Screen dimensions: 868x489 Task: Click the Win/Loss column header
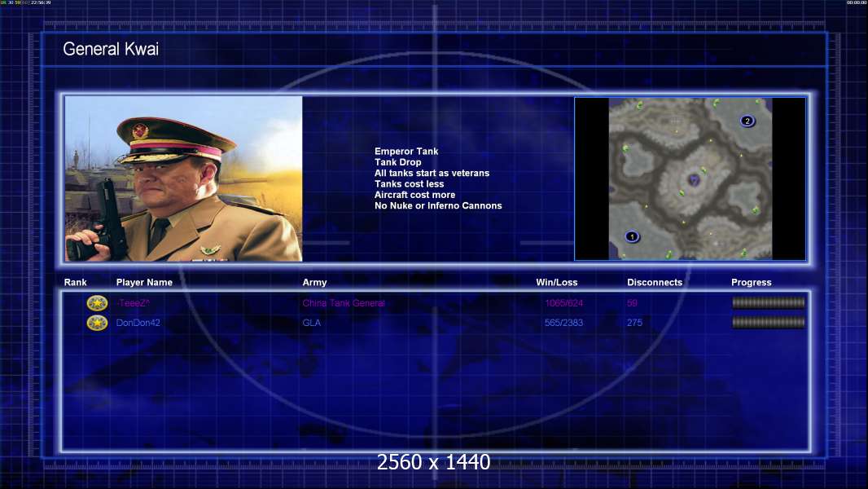pos(556,283)
